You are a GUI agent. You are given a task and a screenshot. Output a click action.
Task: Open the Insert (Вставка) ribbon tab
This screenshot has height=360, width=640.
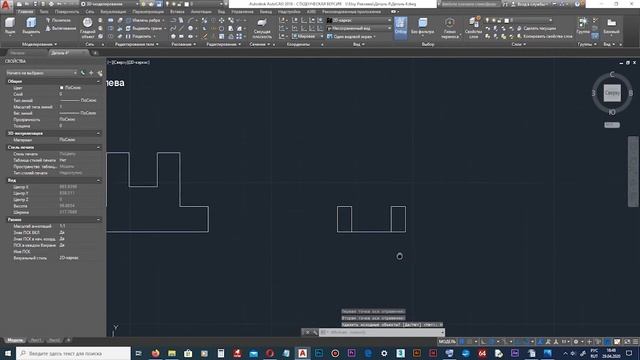(177, 12)
